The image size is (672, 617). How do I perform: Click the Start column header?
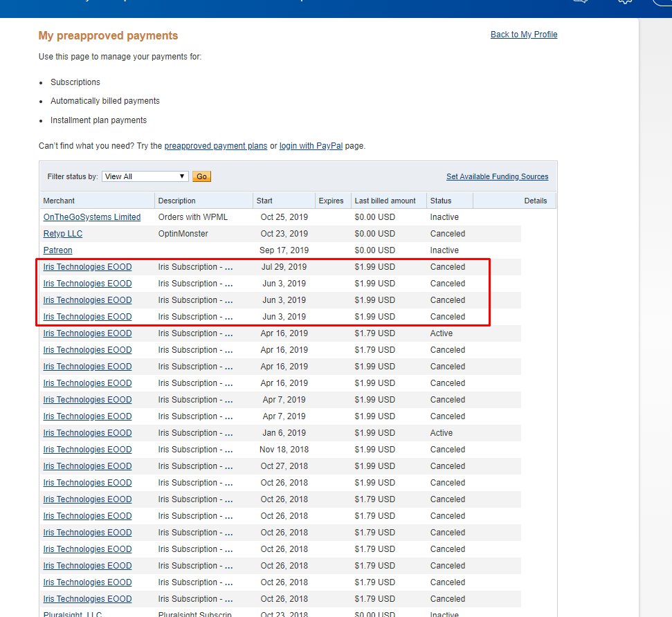pos(264,201)
